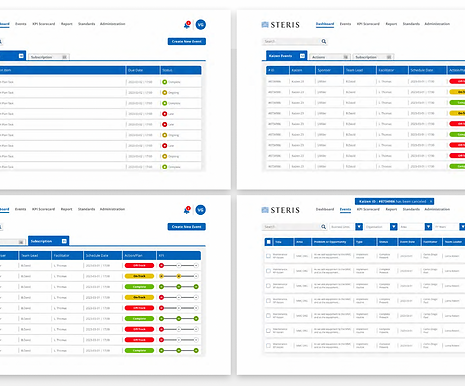Click the FY Years filter field
Screen dimensions: 465x386
click(x=446, y=227)
